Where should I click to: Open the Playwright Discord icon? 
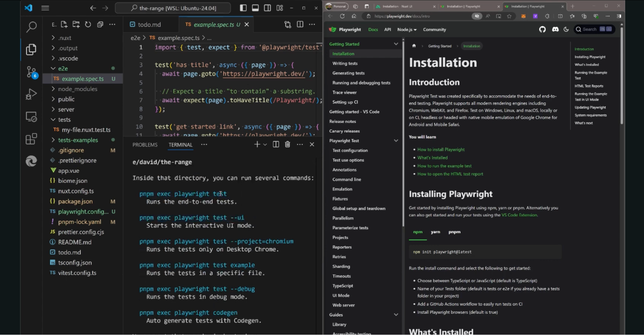click(x=555, y=29)
